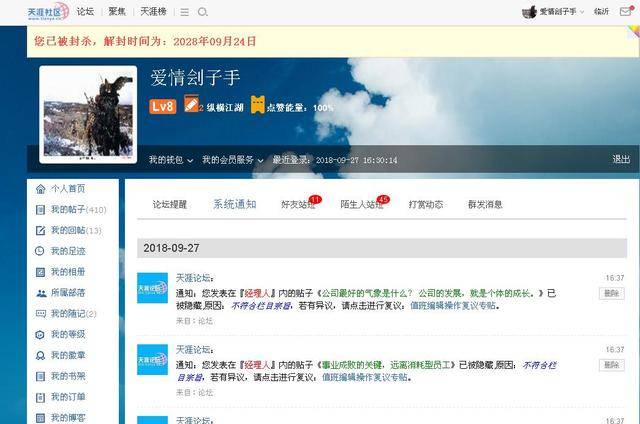Switch to the 系统通知 tab
Viewport: 640px width, 424px height.
(234, 204)
